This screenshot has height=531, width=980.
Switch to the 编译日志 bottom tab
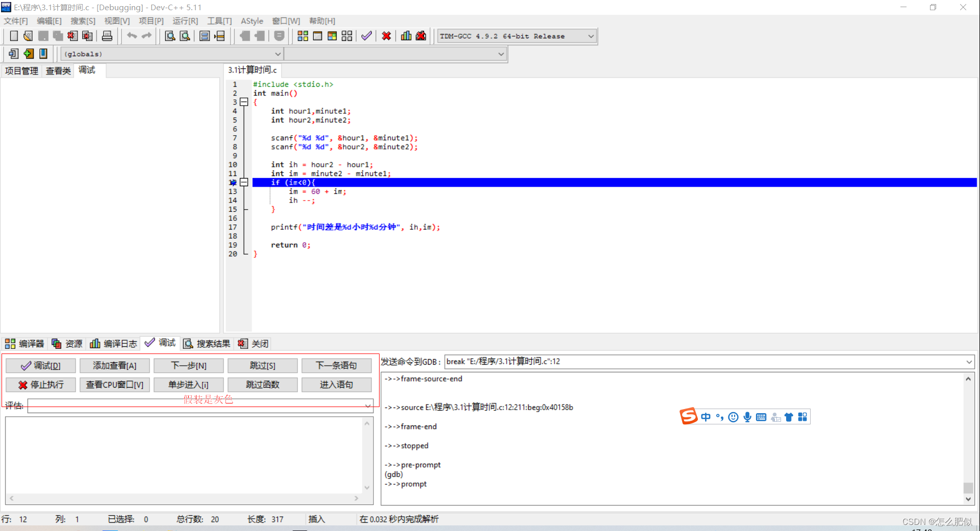point(114,344)
